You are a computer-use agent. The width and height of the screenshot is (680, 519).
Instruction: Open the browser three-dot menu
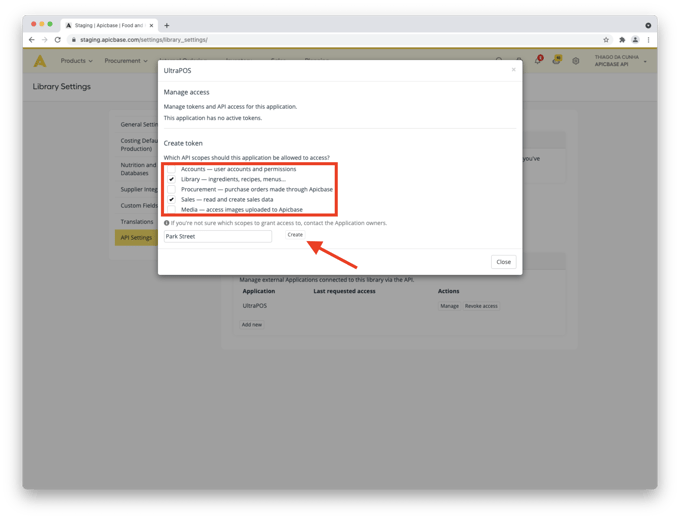click(648, 39)
